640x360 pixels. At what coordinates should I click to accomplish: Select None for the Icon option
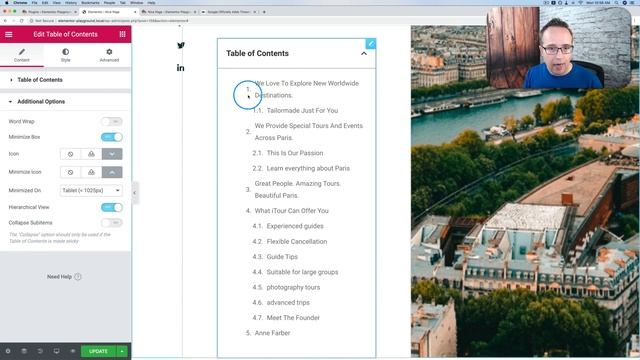point(70,154)
